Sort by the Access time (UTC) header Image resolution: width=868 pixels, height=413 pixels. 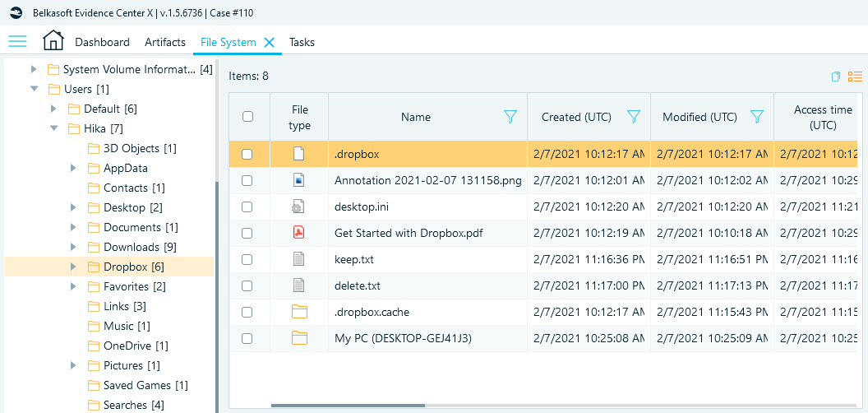point(823,117)
